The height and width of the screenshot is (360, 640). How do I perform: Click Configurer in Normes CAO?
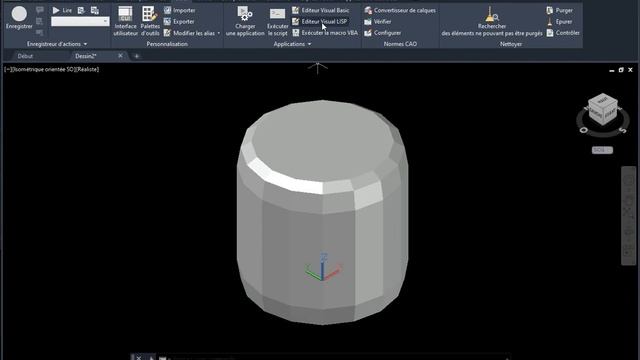pos(382,33)
